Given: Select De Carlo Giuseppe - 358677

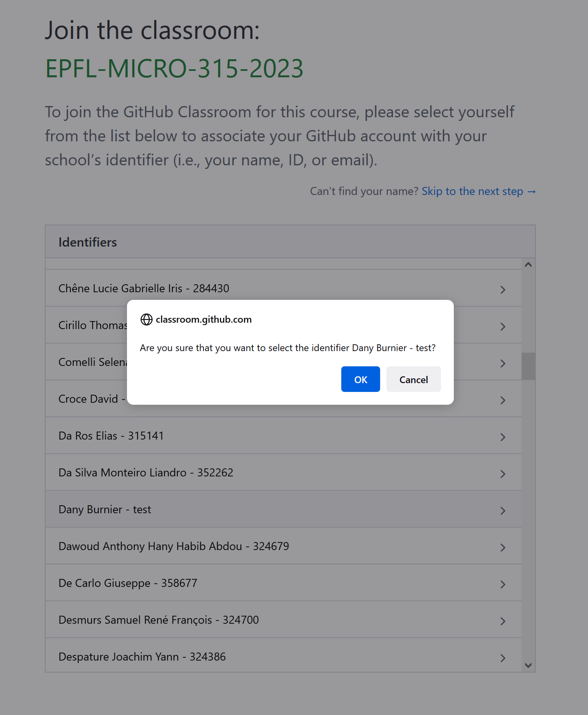Looking at the screenshot, I should (x=128, y=583).
